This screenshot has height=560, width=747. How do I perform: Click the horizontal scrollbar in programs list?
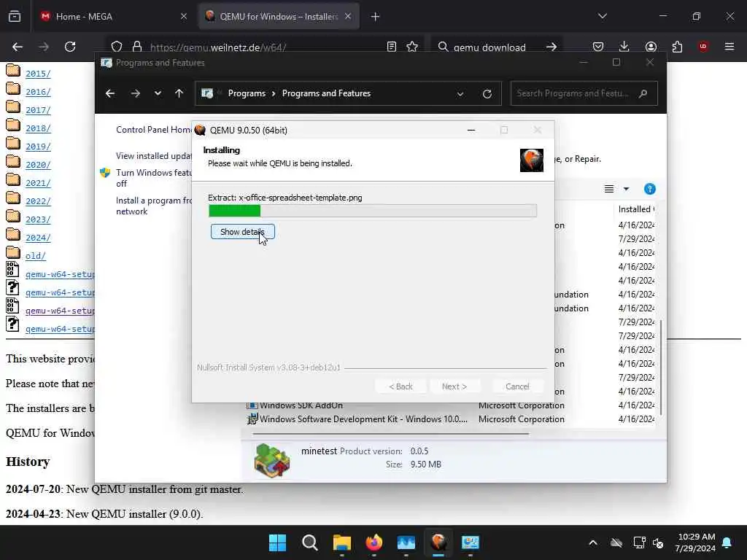[391, 434]
